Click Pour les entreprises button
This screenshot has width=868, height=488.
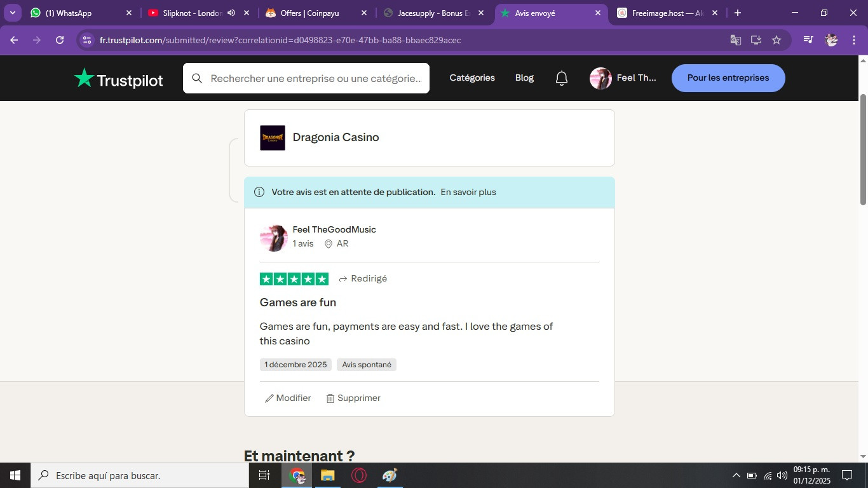[728, 78]
